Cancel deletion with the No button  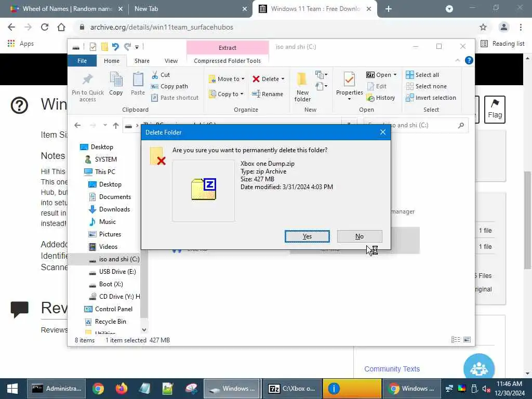360,236
